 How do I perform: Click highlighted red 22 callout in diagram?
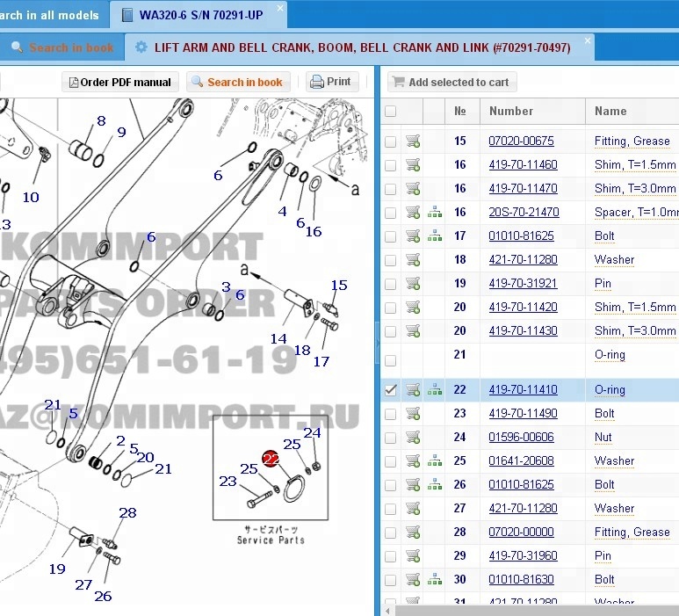[x=271, y=459]
